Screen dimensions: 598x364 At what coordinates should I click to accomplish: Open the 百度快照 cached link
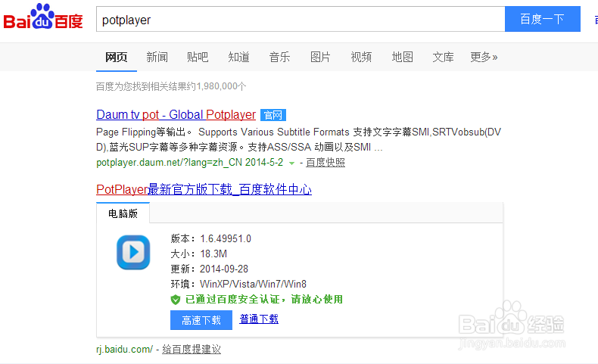[325, 163]
